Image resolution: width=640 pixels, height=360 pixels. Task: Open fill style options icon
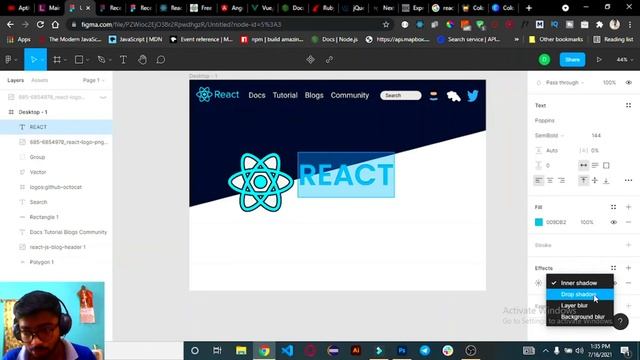(613, 207)
